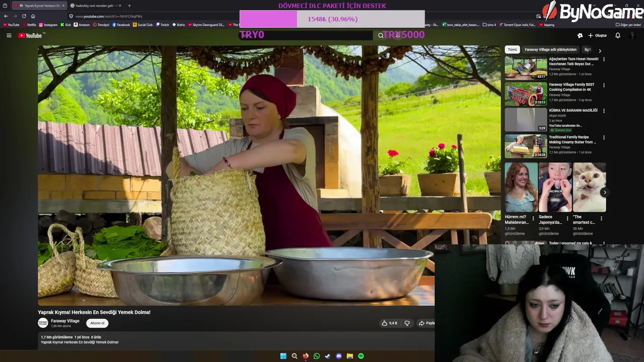Open The smartest cat Short thumbnail
Viewport: 644px width, 362px height.
(x=589, y=187)
